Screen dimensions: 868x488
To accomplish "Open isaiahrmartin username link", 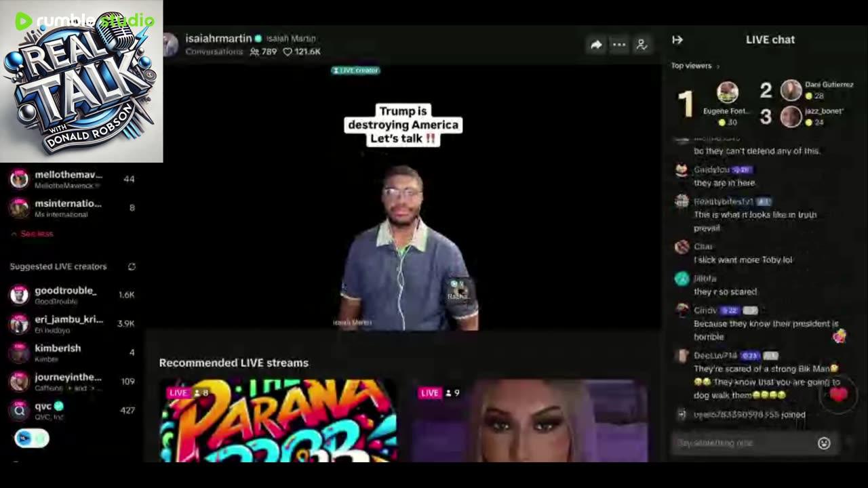I will [218, 39].
